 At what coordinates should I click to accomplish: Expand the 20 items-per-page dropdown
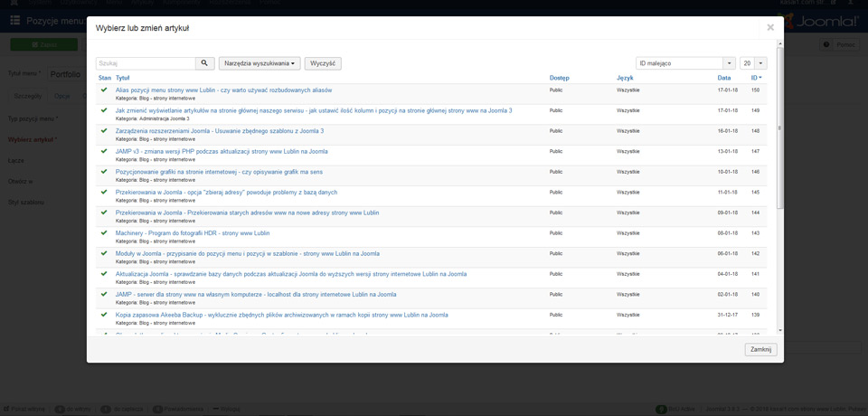point(753,63)
